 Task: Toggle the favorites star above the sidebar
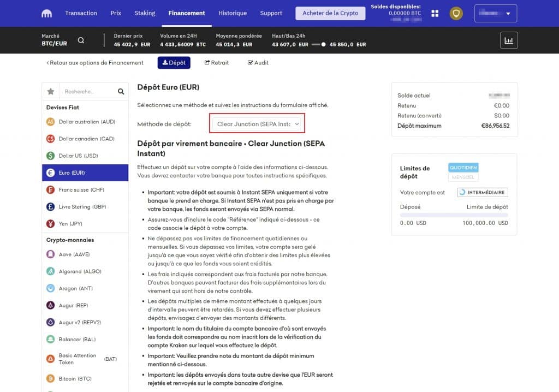click(x=50, y=91)
